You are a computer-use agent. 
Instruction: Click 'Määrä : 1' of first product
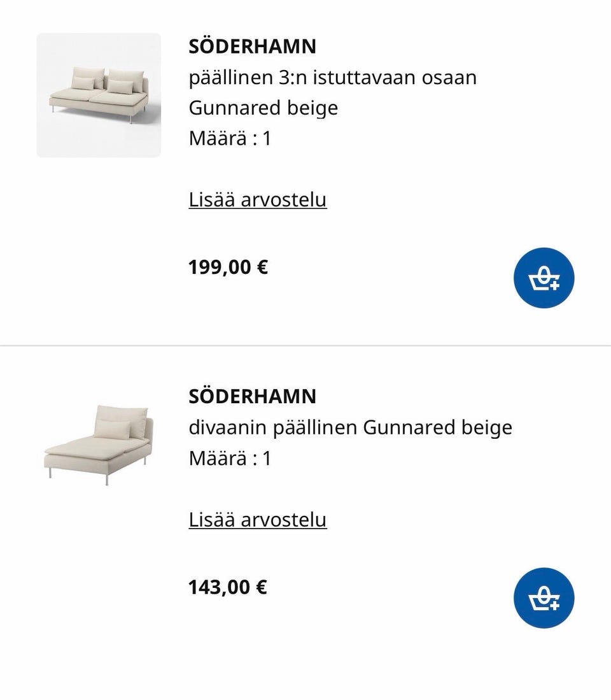(x=230, y=138)
